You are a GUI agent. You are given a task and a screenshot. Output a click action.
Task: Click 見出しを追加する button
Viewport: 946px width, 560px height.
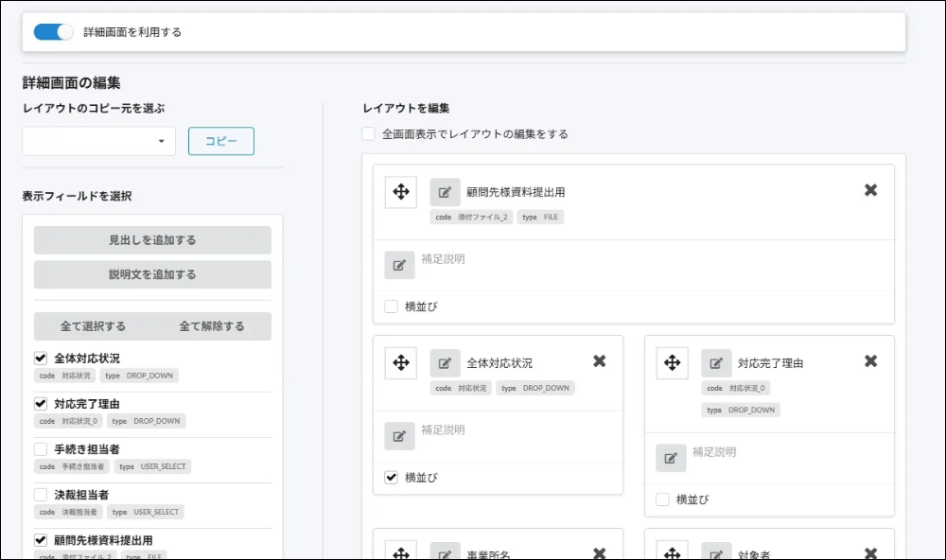click(x=152, y=240)
